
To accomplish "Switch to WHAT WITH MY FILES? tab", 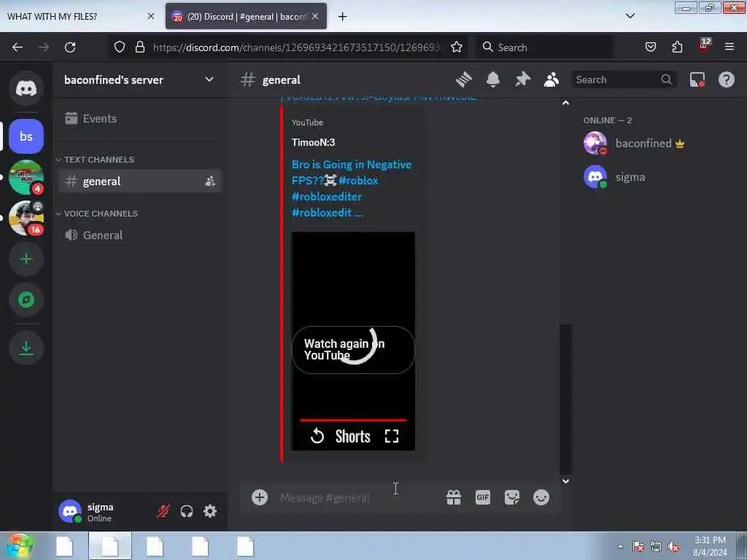I will tap(81, 16).
